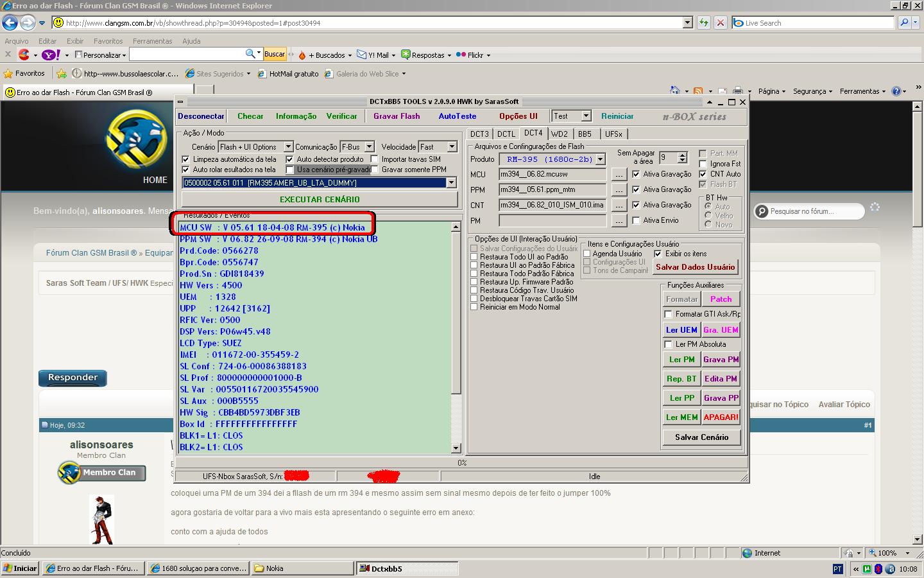Open product code 0500002 dropdown
Viewport: 924px width, 578px height.
click(452, 183)
